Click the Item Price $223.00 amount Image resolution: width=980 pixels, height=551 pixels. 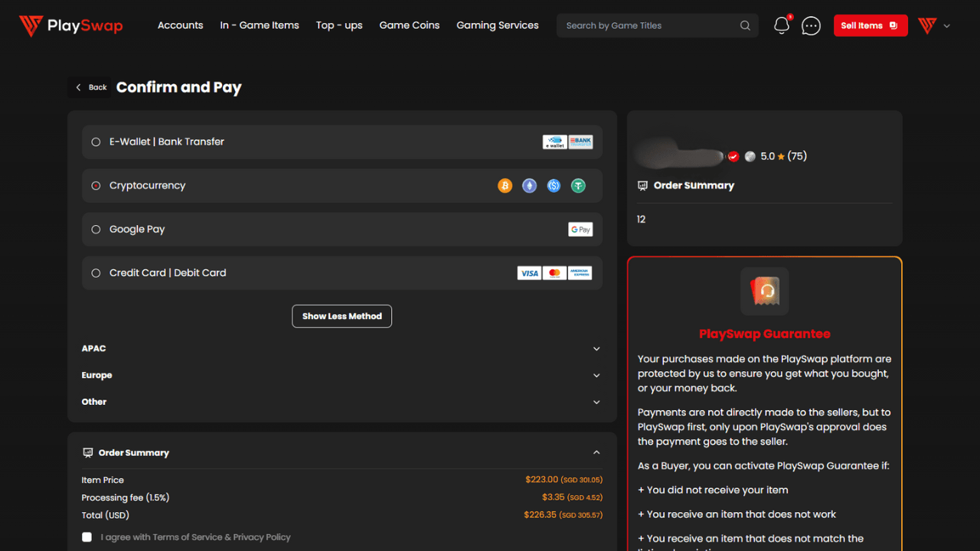pos(564,480)
